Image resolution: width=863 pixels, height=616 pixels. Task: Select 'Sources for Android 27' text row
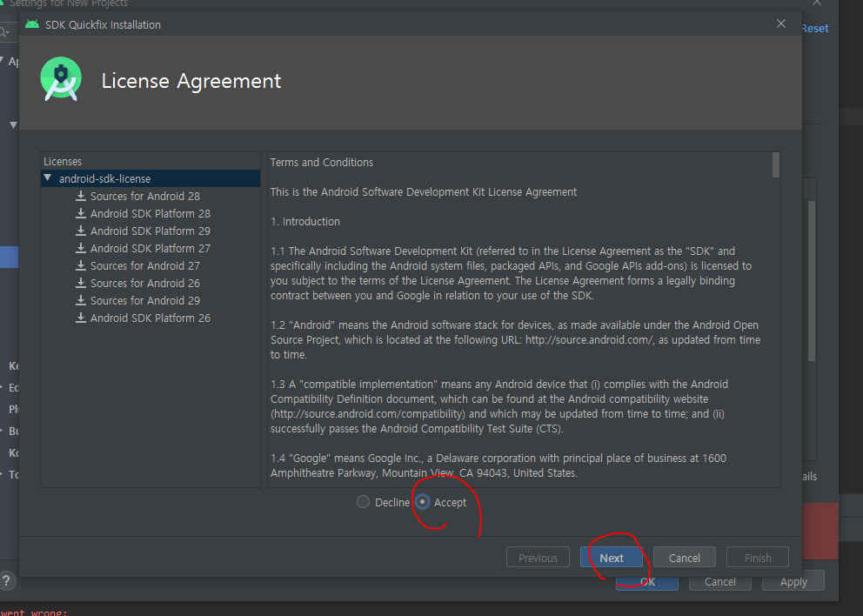click(x=145, y=265)
